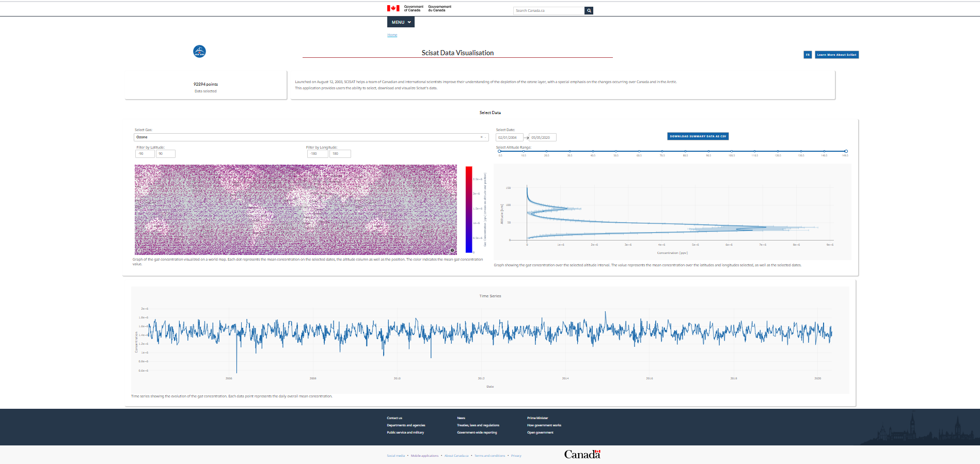This screenshot has width=980, height=464.
Task: Open Treaties, laws and regulations link
Action: click(x=478, y=425)
